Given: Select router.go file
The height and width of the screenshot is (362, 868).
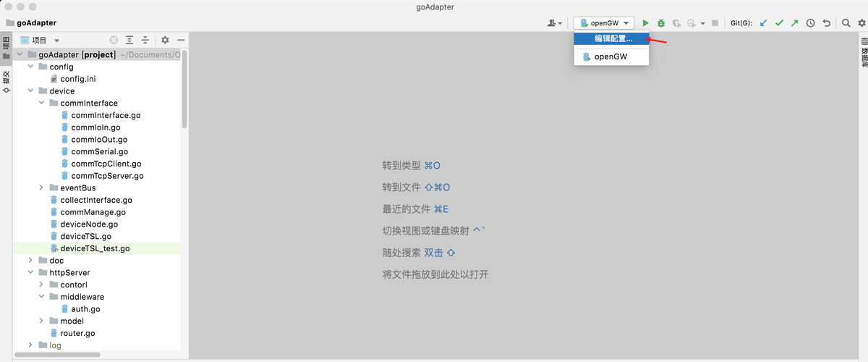Looking at the screenshot, I should tap(72, 333).
